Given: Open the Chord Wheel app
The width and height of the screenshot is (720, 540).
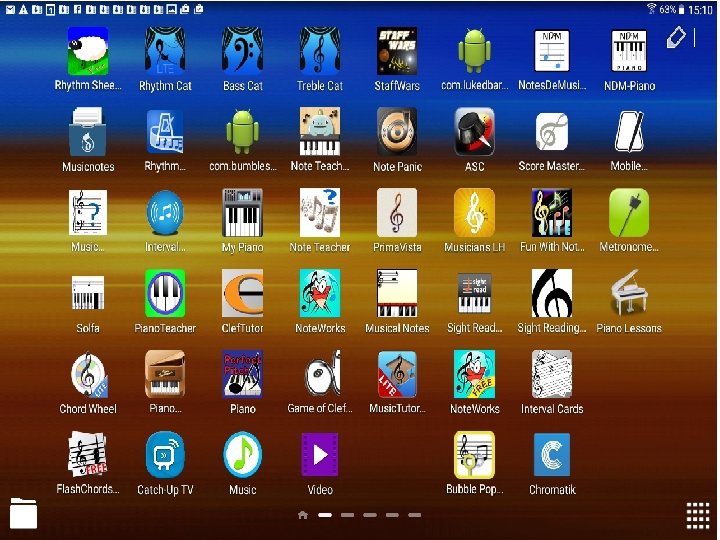Looking at the screenshot, I should 88,375.
